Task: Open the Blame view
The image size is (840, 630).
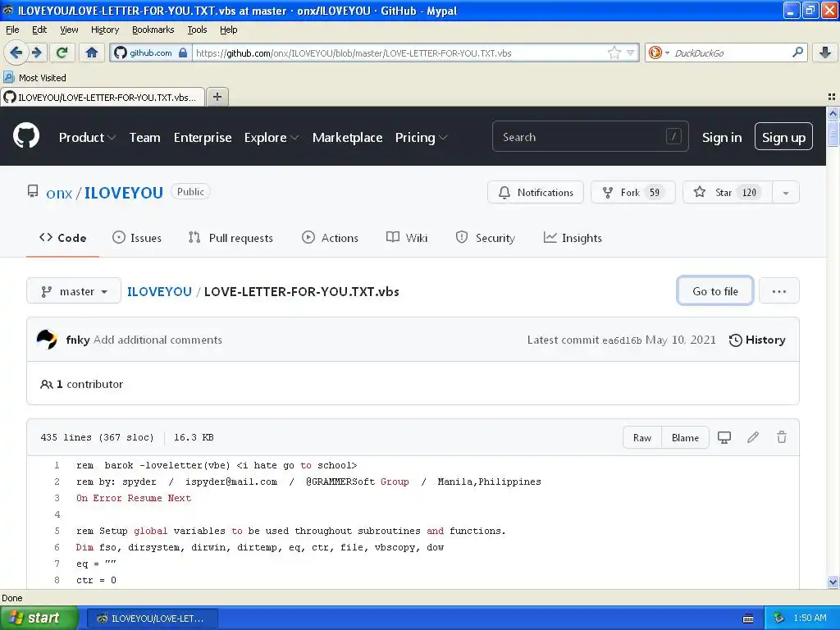Action: [x=685, y=438]
